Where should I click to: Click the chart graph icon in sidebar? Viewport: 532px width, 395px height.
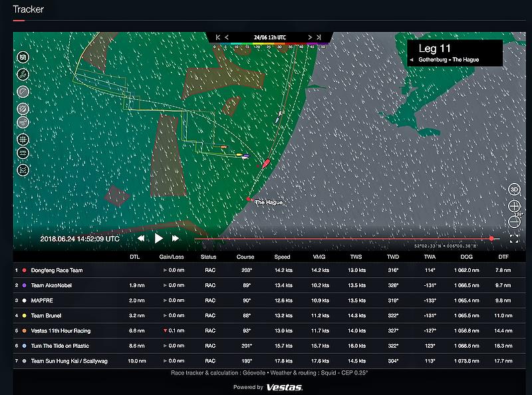pos(23,170)
